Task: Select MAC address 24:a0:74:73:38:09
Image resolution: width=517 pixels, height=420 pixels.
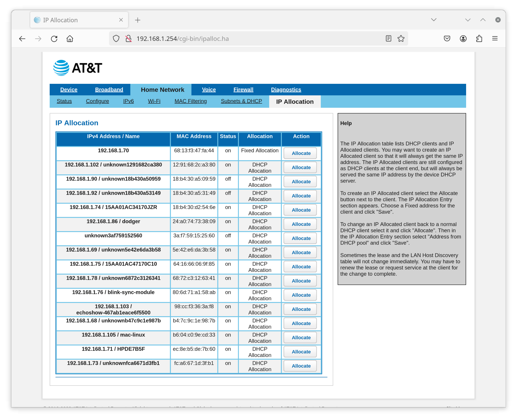Action: pos(194,221)
